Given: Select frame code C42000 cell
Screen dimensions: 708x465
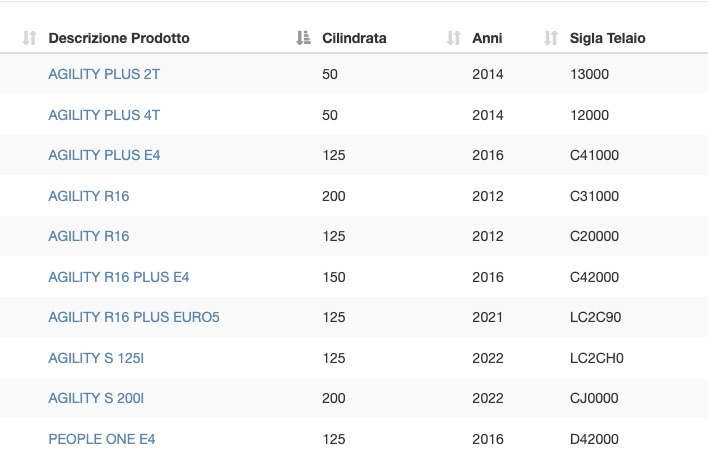Looking at the screenshot, I should [594, 277].
